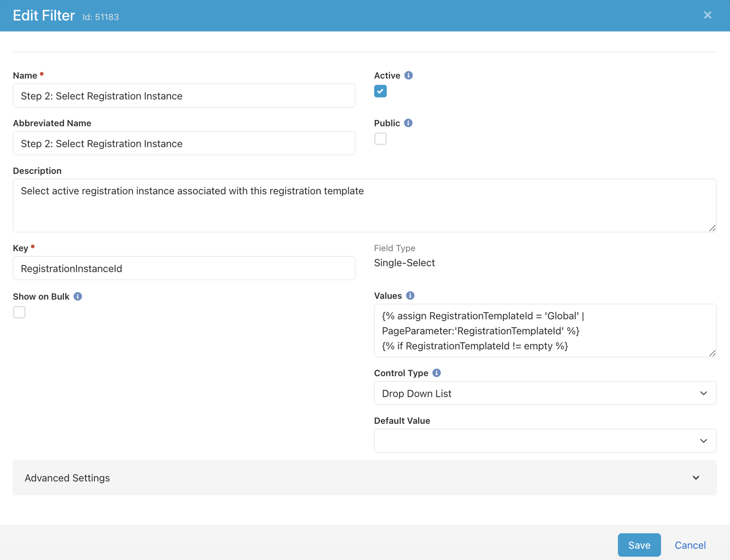This screenshot has width=730, height=560.
Task: Focus the Abbreviated Name input
Action: pos(184,144)
